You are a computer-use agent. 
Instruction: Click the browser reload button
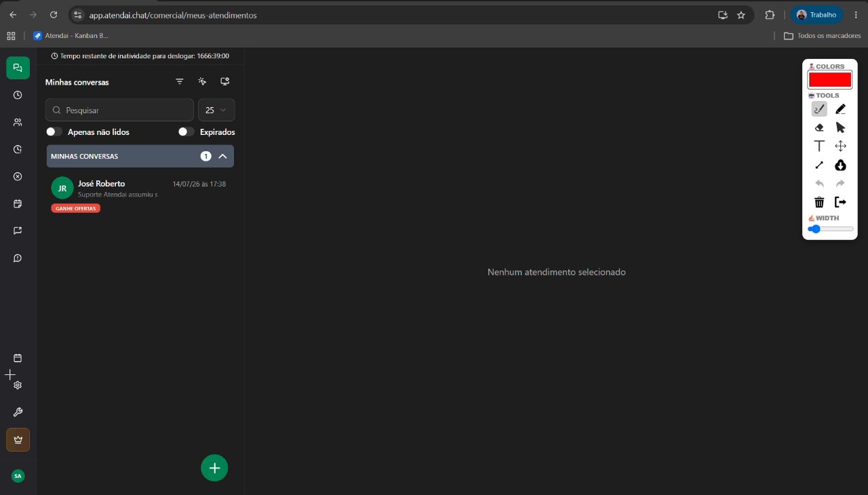[x=54, y=15]
